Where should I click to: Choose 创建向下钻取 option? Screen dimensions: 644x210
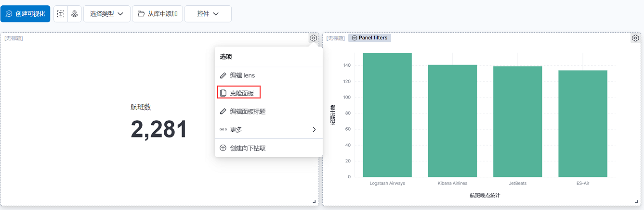tap(268, 148)
